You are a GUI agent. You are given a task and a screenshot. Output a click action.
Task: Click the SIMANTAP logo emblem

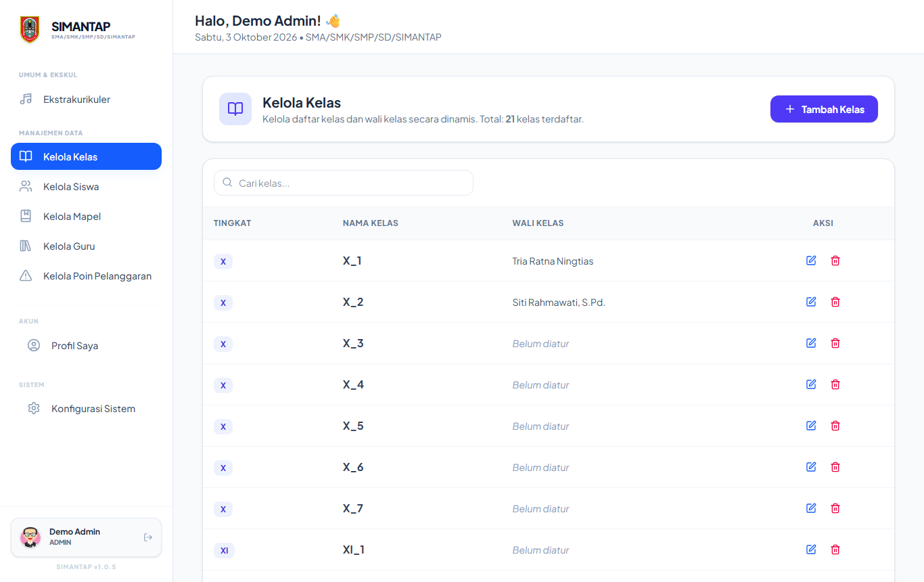coord(30,30)
